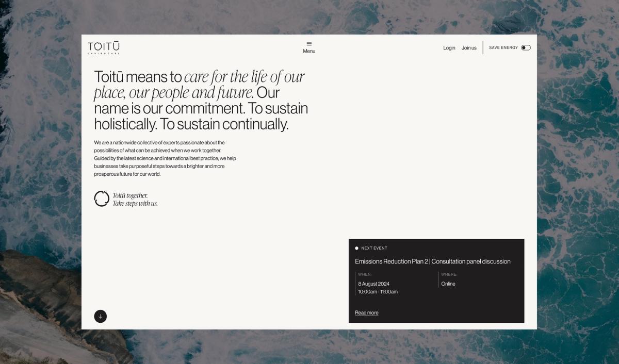Click the Online location text

tap(448, 284)
